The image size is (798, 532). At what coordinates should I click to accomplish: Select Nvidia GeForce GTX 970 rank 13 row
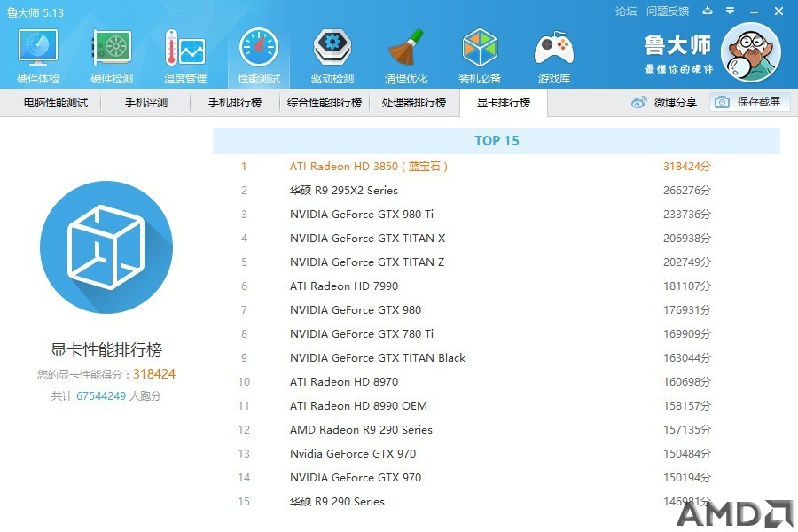(497, 454)
